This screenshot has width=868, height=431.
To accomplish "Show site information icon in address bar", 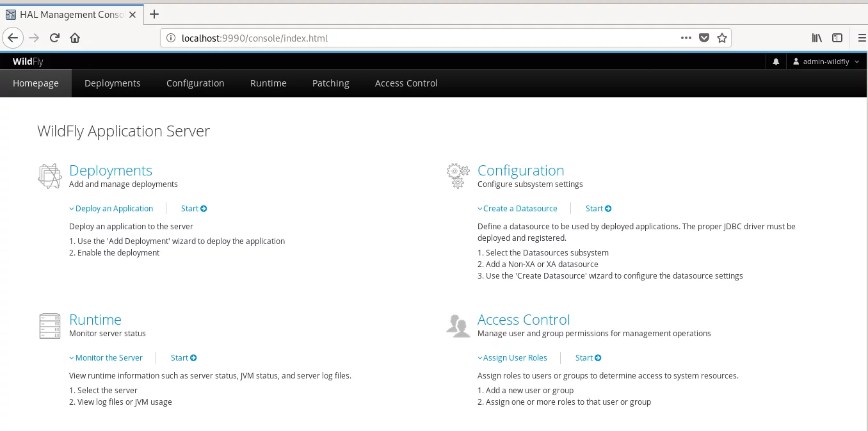I will [x=171, y=38].
